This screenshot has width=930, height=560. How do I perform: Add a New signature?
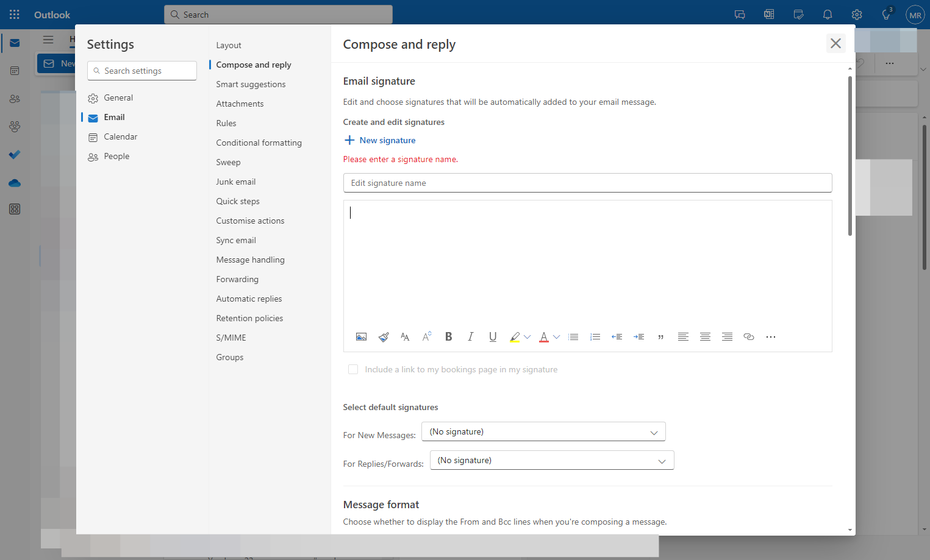[x=380, y=140]
